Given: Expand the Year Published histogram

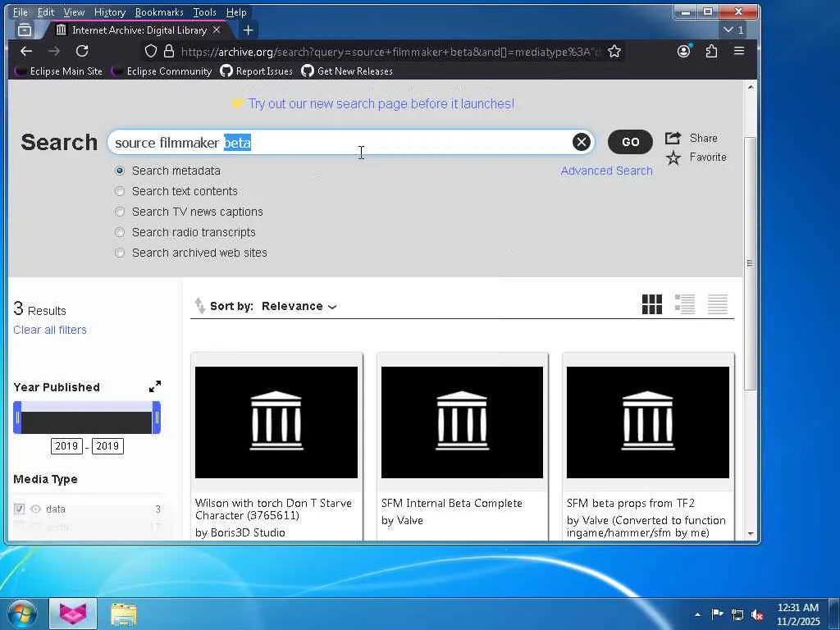Looking at the screenshot, I should click(155, 386).
